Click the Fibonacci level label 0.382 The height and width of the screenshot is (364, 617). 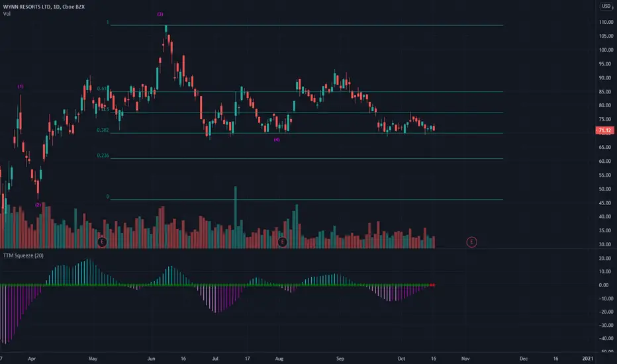[x=103, y=130]
